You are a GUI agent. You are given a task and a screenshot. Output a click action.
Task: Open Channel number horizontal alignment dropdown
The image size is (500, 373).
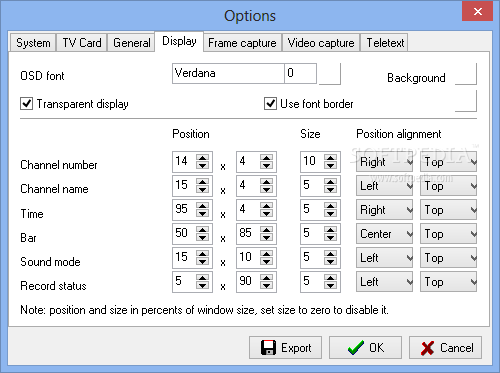click(x=384, y=162)
